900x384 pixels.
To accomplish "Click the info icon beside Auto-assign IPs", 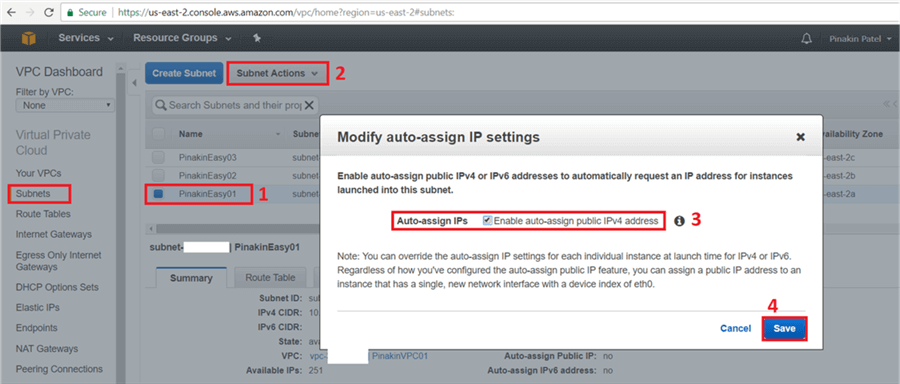I will pos(679,221).
